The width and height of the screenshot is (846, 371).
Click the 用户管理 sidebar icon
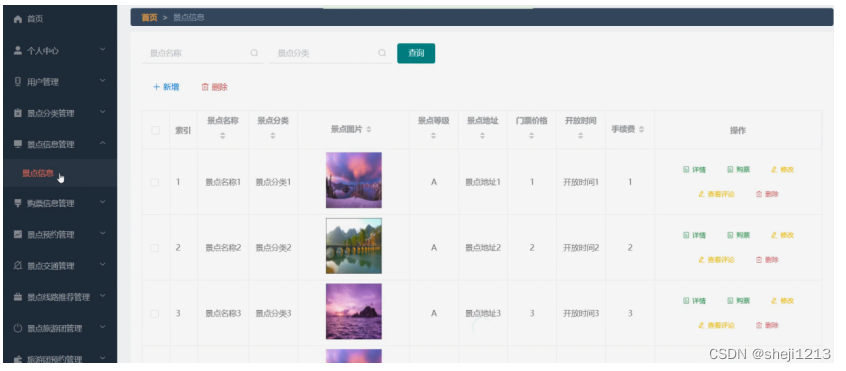click(18, 82)
